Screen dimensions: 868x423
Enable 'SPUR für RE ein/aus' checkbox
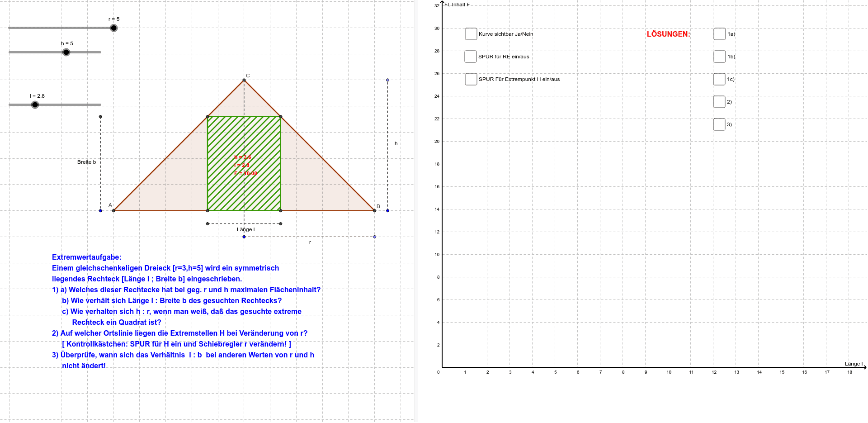[471, 57]
